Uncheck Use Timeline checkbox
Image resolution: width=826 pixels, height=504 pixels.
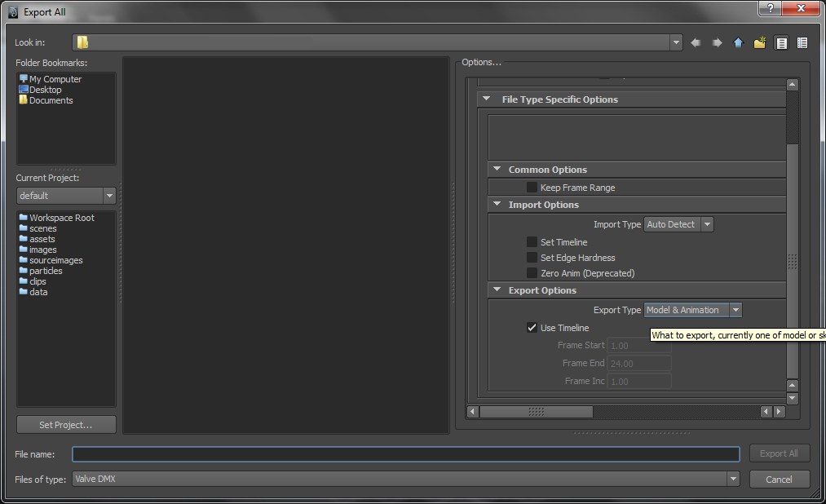[532, 328]
